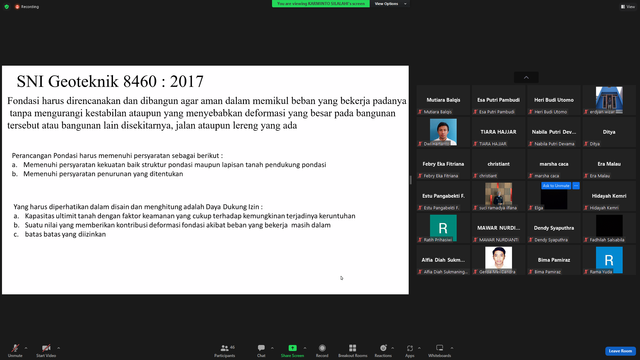Screen dimensions: 640x360
Task: Select Ratih Prihasiwi's green R avatar
Action: click(x=443, y=227)
